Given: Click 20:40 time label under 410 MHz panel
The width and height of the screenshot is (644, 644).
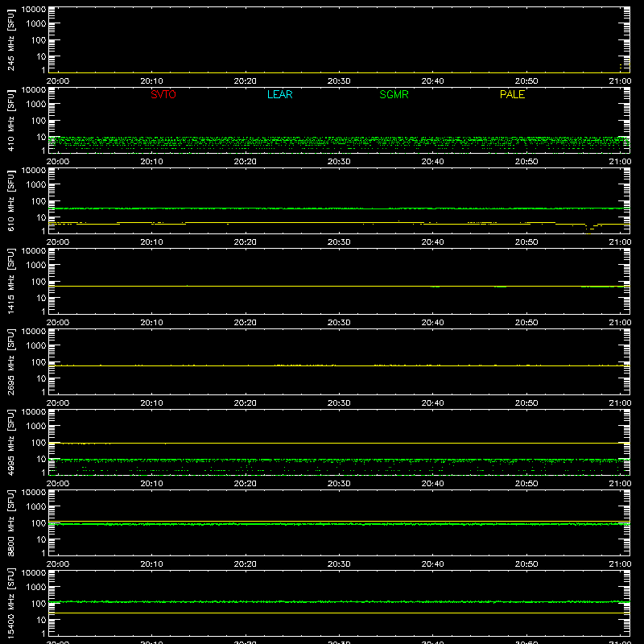Looking at the screenshot, I should 432,162.
